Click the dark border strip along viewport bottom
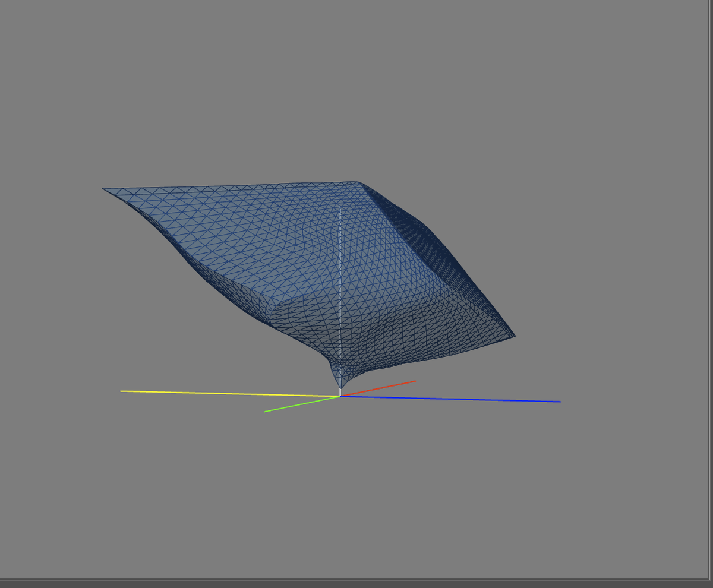 (356, 583)
